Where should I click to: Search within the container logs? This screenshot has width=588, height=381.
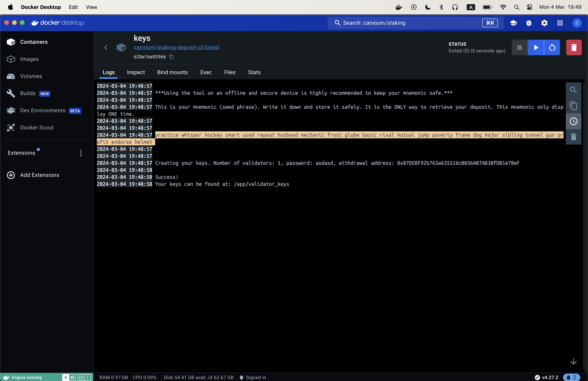573,90
